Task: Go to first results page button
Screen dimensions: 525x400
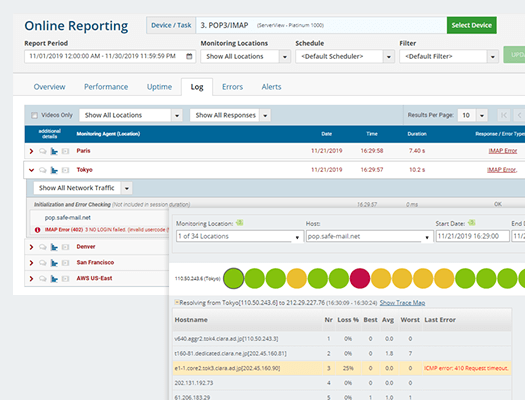Action: pyautogui.click(x=504, y=115)
